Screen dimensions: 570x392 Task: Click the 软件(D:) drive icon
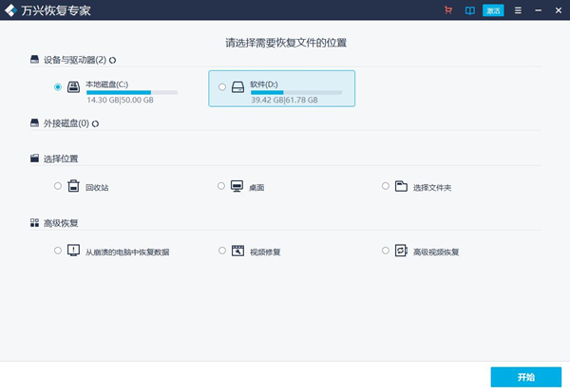click(x=237, y=86)
